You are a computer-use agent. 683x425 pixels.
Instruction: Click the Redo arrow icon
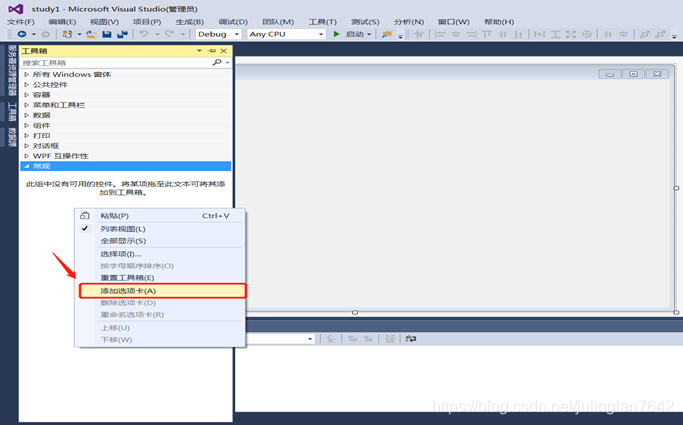[x=169, y=34]
